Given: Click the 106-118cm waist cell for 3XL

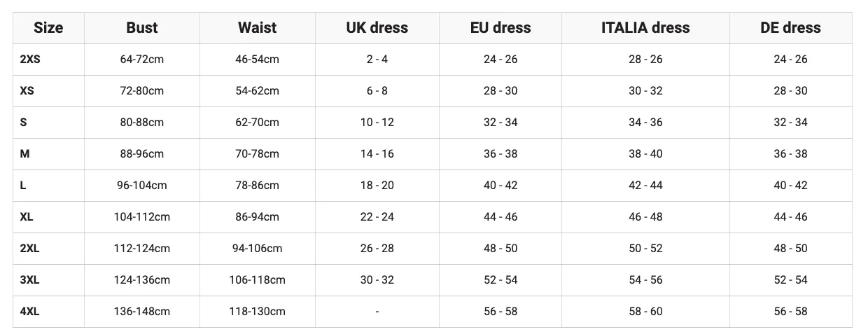Looking at the screenshot, I should tap(258, 280).
